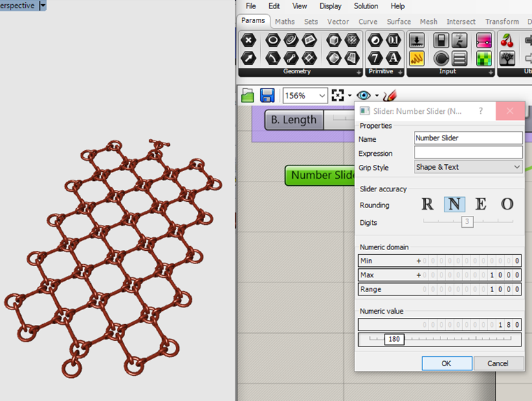Open the Perspective viewport dropdown arrow
532x401 pixels.
click(x=43, y=6)
